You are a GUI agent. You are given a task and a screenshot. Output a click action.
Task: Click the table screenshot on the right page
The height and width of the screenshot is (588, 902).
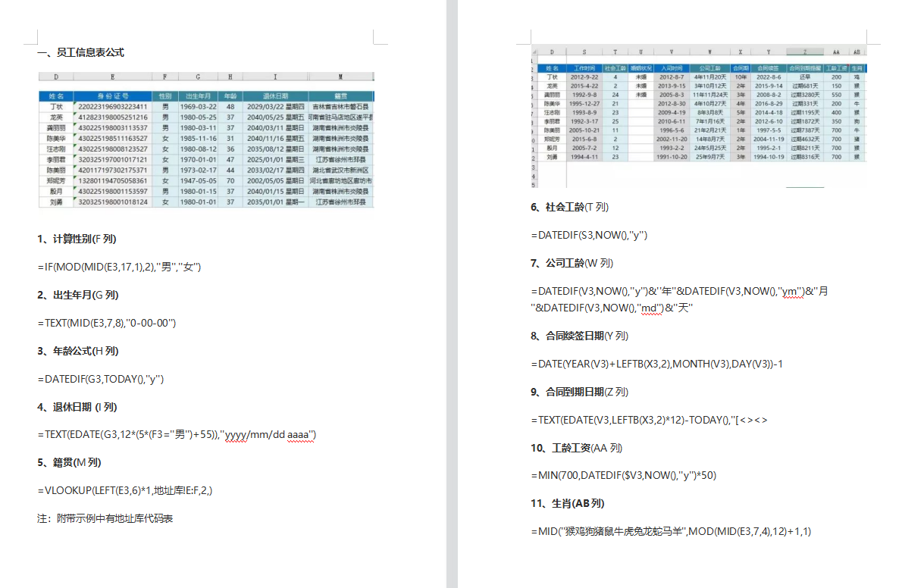[x=698, y=117]
